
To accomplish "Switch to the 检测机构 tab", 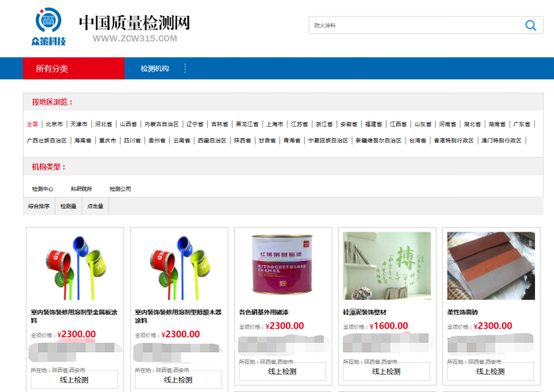I will pyautogui.click(x=155, y=69).
